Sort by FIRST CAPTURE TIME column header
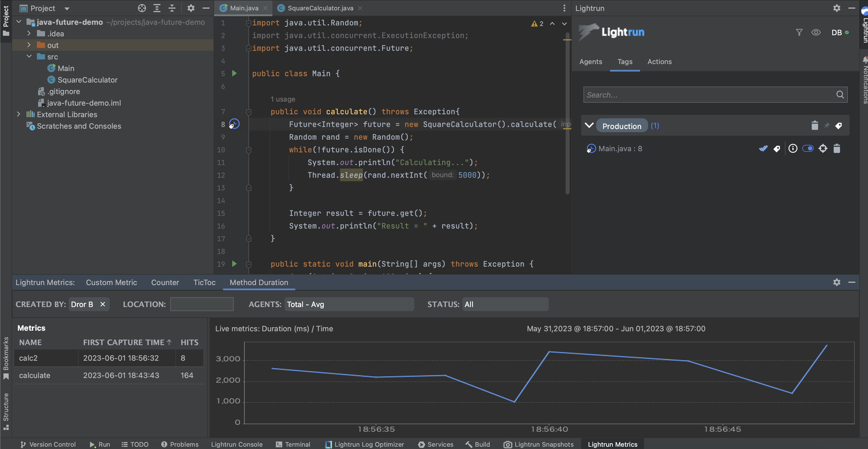The height and width of the screenshot is (449, 868). 127,342
